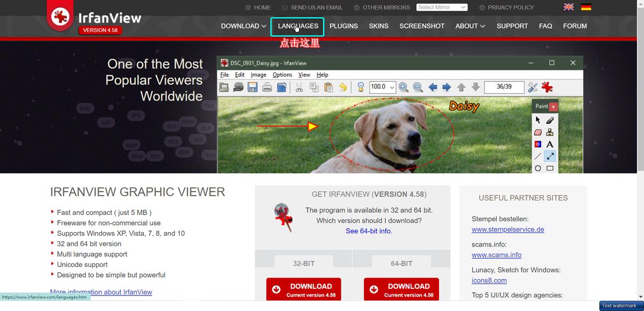The width and height of the screenshot is (644, 311).
Task: Switch site to the German flag
Action: (x=586, y=8)
